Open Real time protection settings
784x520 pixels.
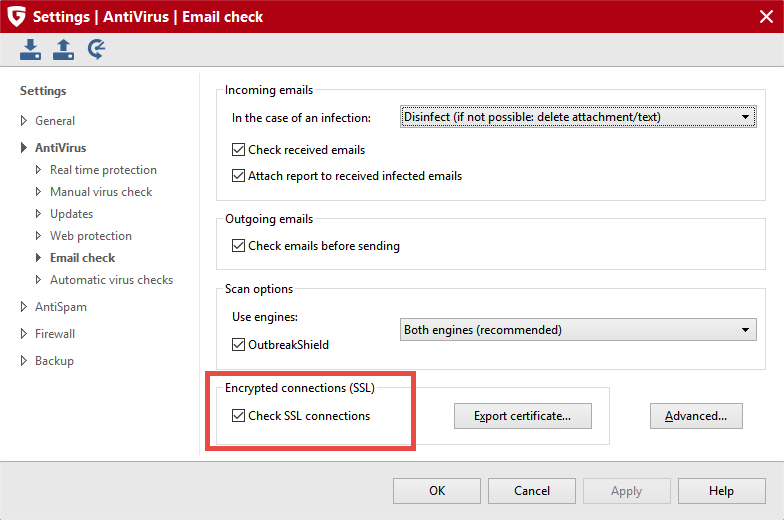(104, 170)
